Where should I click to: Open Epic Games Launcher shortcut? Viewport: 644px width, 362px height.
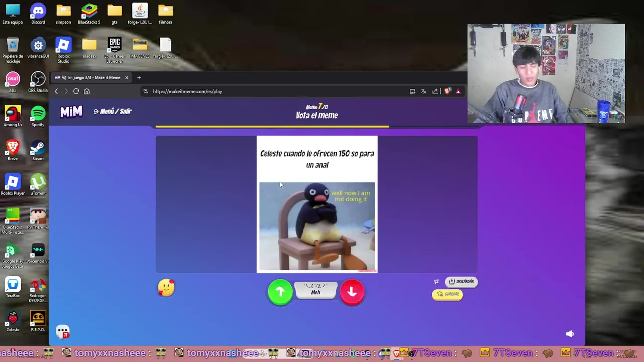pos(114,50)
